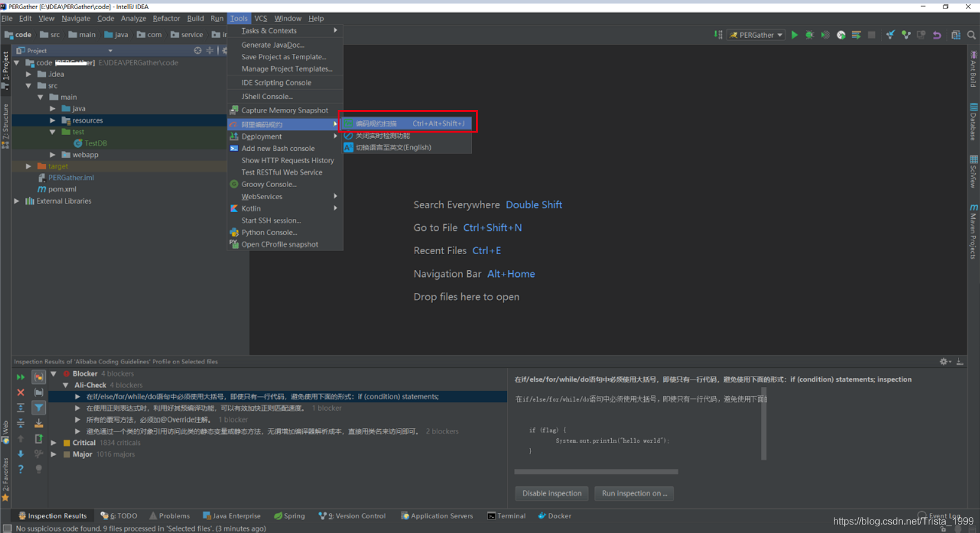Screen dimensions: 980x533
Task: Run the PERGather configuration with the green play icon
Action: [x=794, y=35]
